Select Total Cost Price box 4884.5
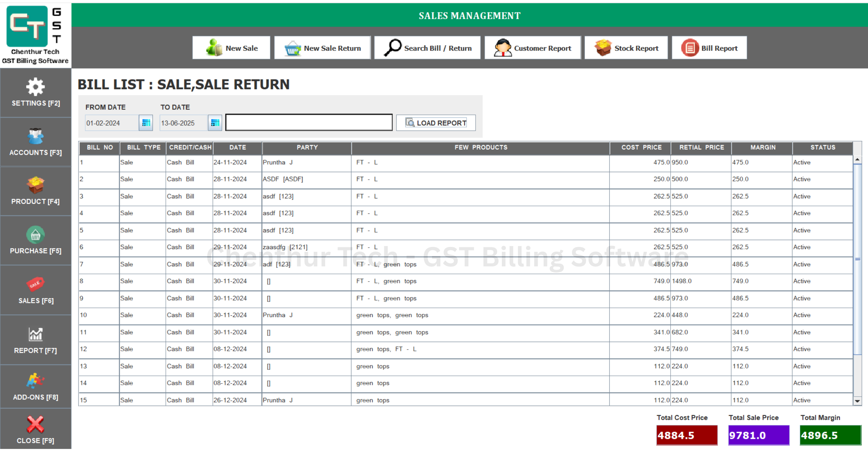 [687, 435]
